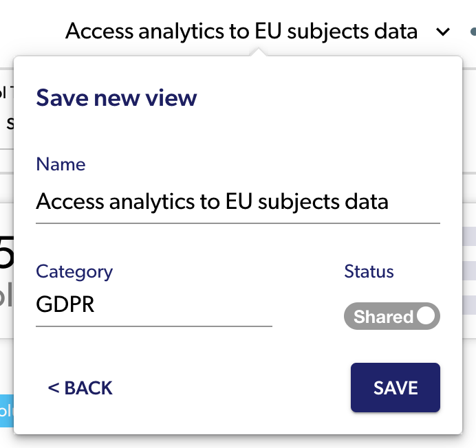Click the 'Category' field label

74,271
